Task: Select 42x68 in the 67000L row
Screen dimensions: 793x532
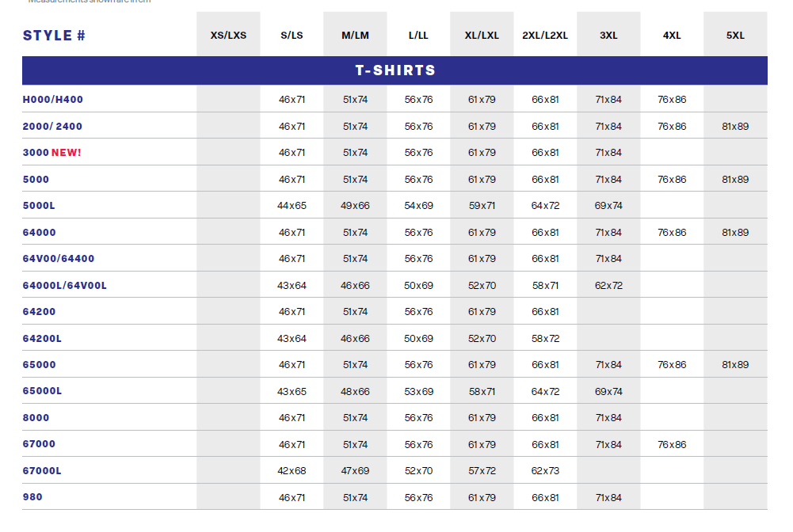Action: pyautogui.click(x=292, y=471)
